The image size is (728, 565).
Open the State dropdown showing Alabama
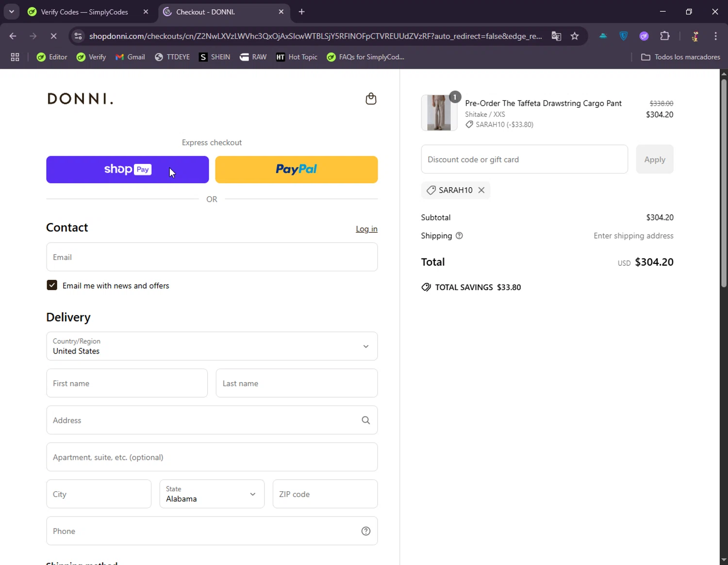(x=212, y=494)
